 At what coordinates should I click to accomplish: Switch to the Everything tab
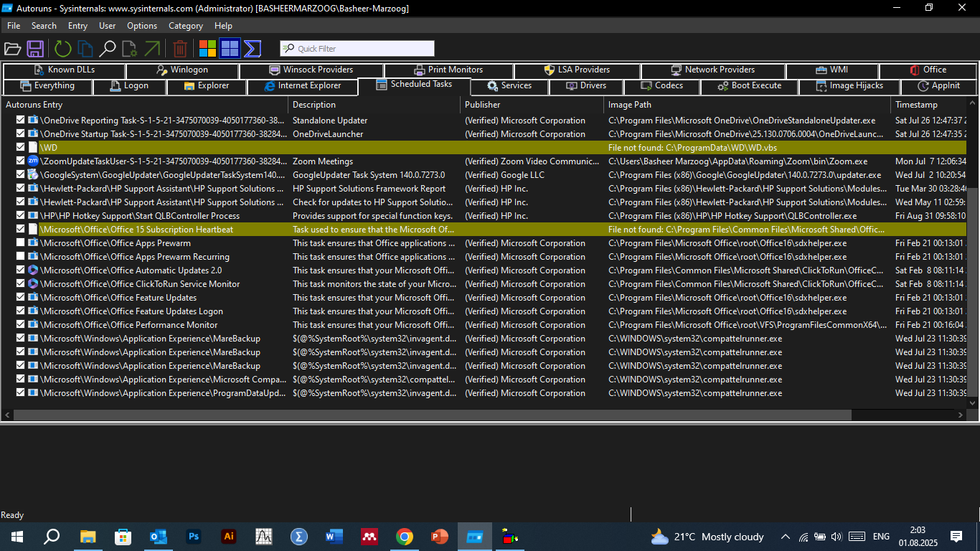coord(47,86)
